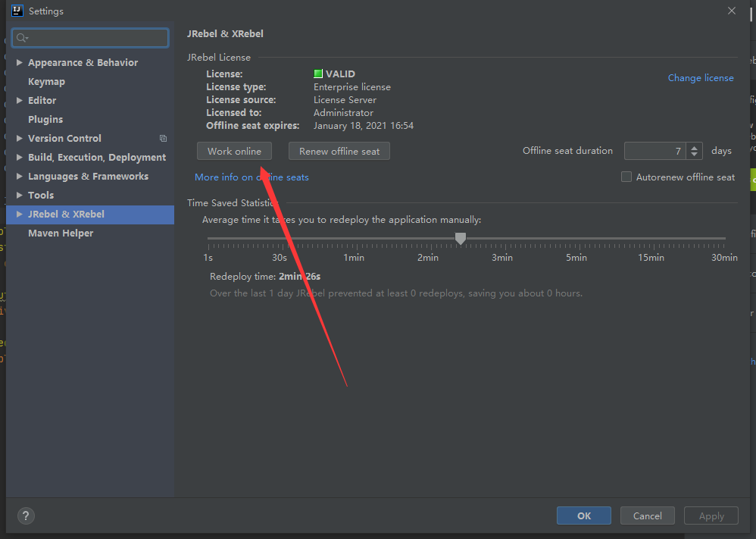The height and width of the screenshot is (539, 756).
Task: Close the Settings dialog with the X
Action: 732,11
